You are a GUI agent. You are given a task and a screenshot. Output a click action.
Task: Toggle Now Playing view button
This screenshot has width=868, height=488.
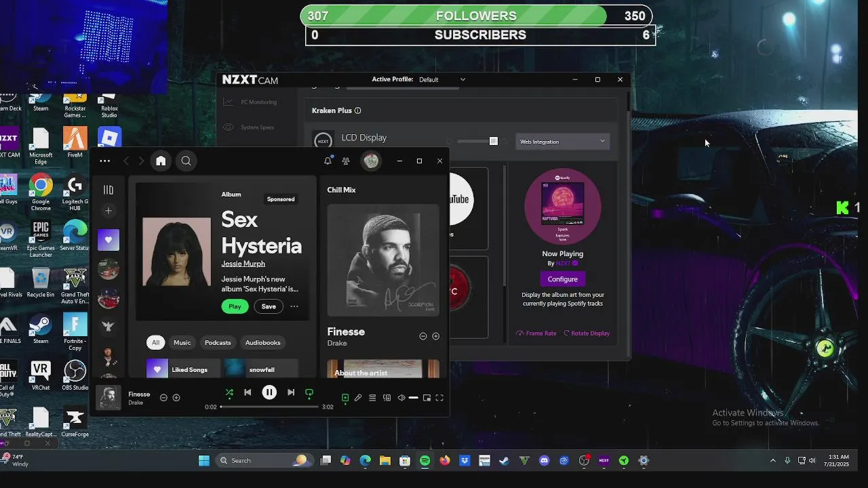[345, 398]
